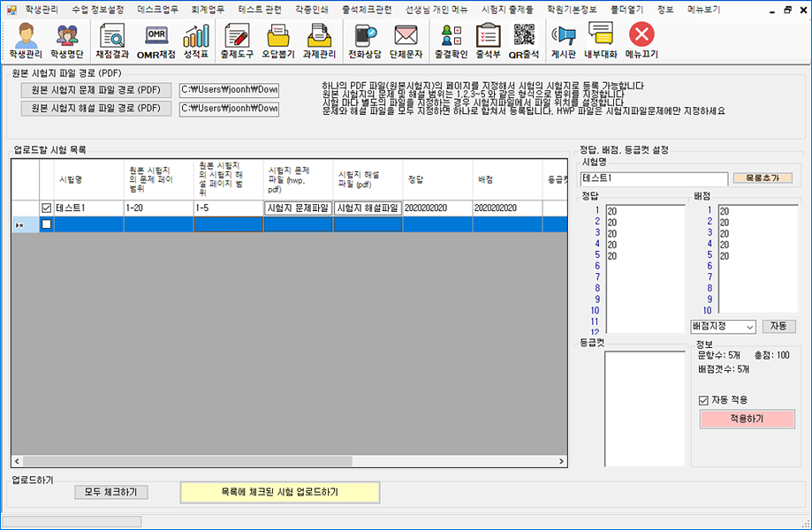The image size is (812, 530).
Task: Click the 과제관리 assignment icon
Action: [319, 41]
